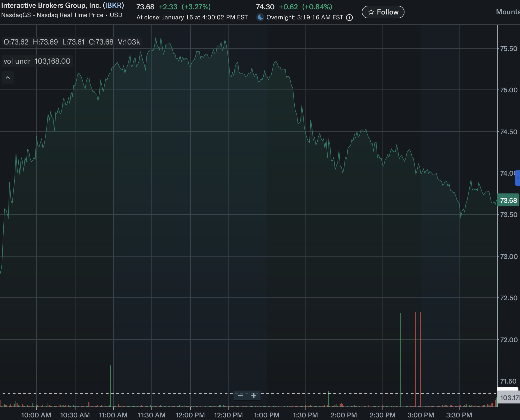The height and width of the screenshot is (420, 520).
Task: Click the 73.68 current price label
Action: [x=508, y=200]
